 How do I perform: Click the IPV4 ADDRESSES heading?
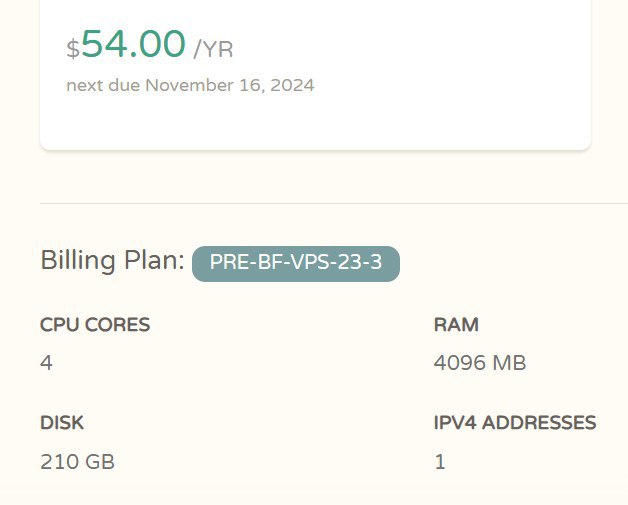515,423
